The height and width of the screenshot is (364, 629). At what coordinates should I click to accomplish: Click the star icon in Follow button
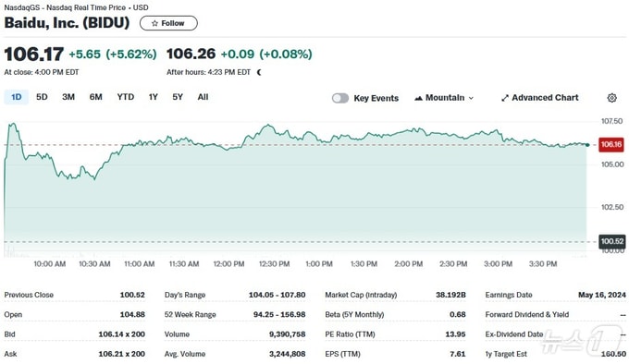tap(154, 23)
